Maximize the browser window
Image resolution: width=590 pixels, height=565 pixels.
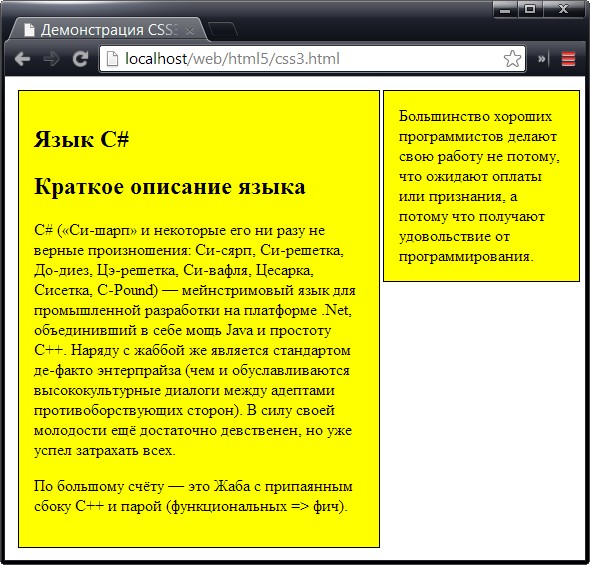coord(530,9)
